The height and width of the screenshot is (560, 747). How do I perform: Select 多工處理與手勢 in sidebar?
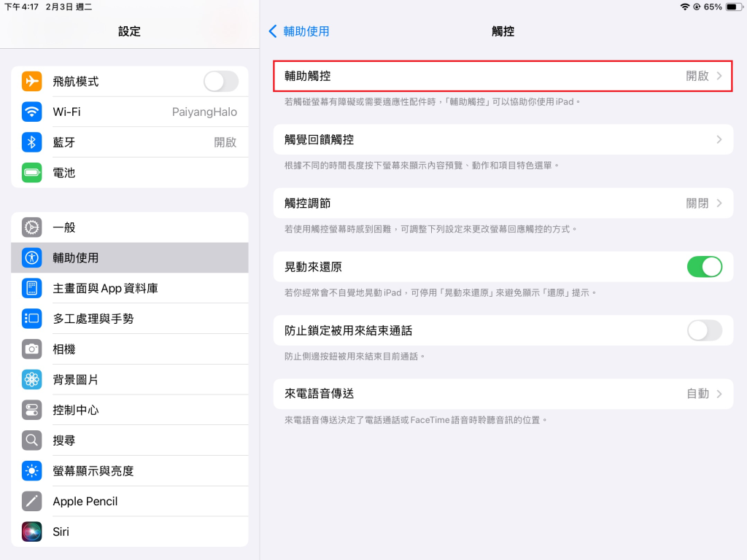(93, 319)
